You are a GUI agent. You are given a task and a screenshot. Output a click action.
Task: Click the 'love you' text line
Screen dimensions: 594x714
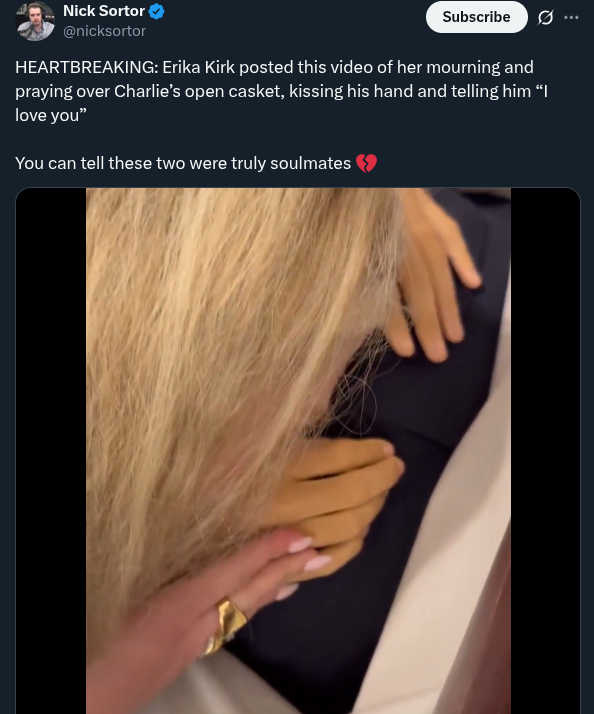pyautogui.click(x=50, y=116)
